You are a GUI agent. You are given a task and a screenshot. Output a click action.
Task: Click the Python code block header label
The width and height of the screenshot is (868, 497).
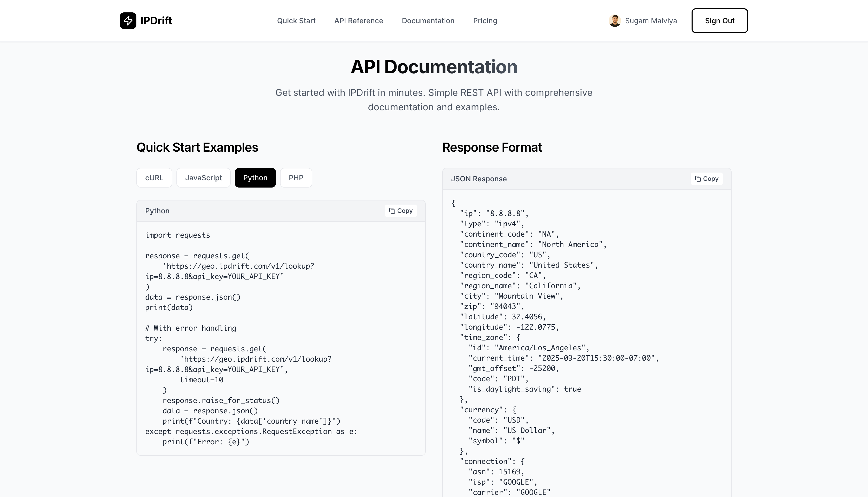(157, 211)
